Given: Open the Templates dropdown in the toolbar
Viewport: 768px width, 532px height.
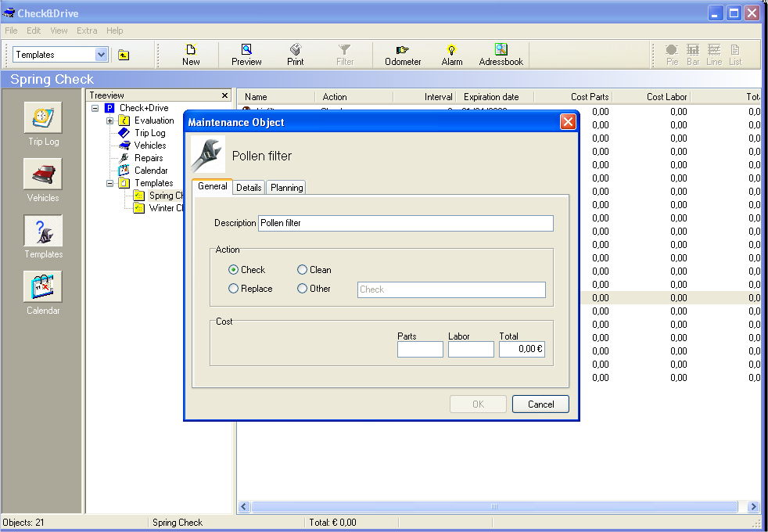Looking at the screenshot, I should [101, 55].
